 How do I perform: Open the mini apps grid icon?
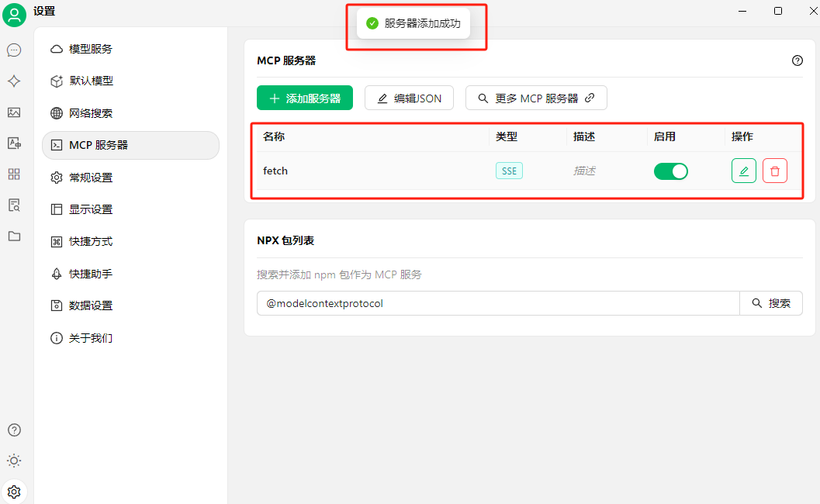[x=14, y=174]
